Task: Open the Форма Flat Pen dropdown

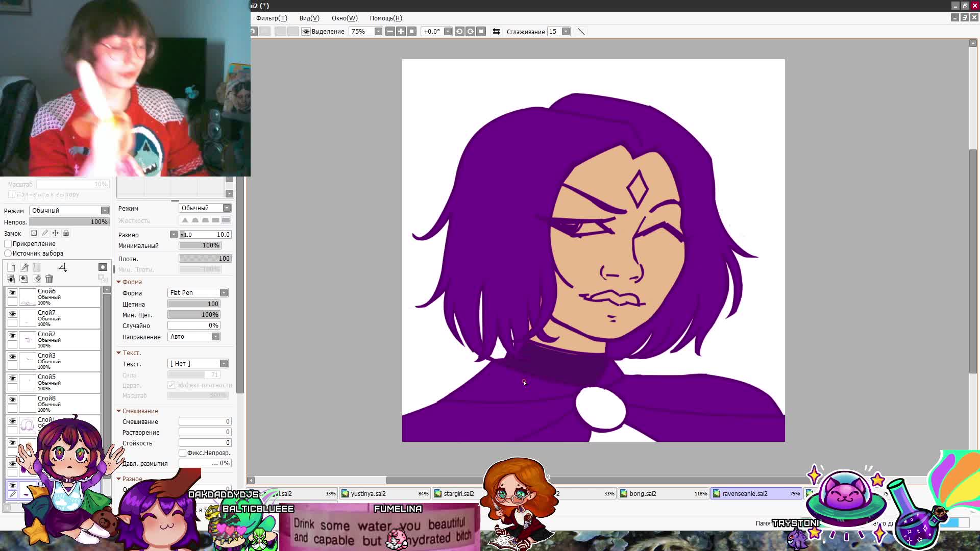Action: click(198, 293)
